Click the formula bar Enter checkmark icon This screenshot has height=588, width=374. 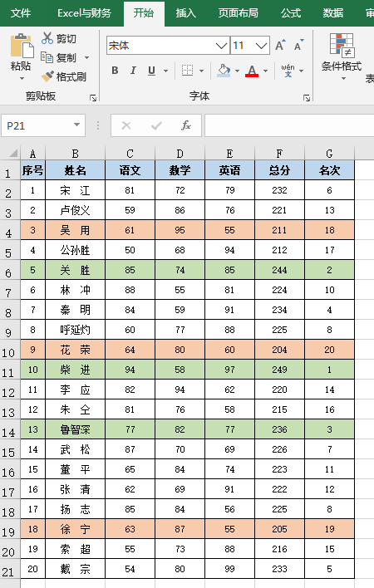click(156, 125)
